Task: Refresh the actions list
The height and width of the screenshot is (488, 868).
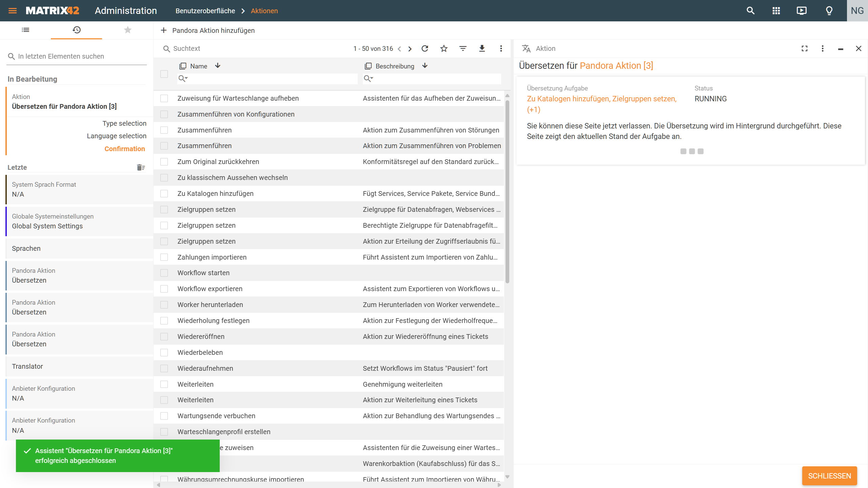Action: pos(425,48)
